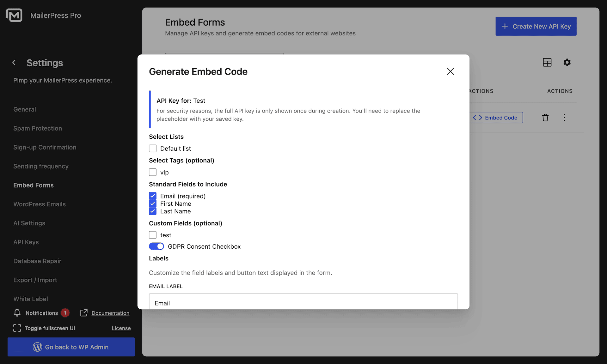
Task: Turn off the GDPR Consent Checkbox toggle
Action: [x=156, y=246]
